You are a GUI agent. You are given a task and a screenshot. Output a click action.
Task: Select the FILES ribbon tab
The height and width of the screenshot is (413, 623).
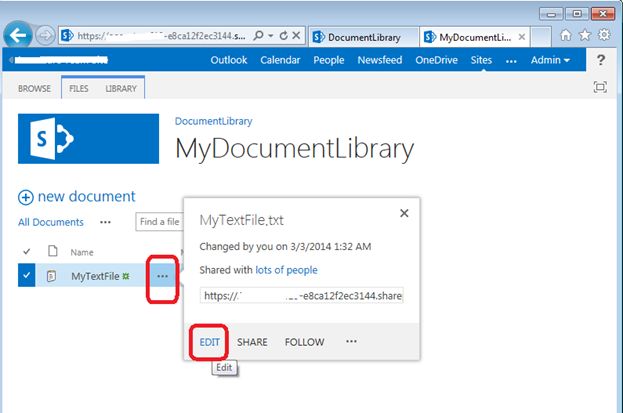click(x=79, y=89)
